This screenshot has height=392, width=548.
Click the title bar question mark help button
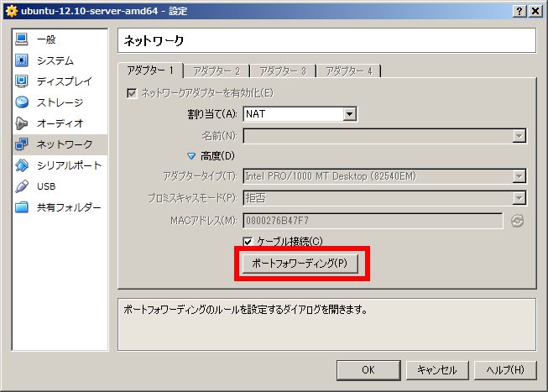[519, 11]
